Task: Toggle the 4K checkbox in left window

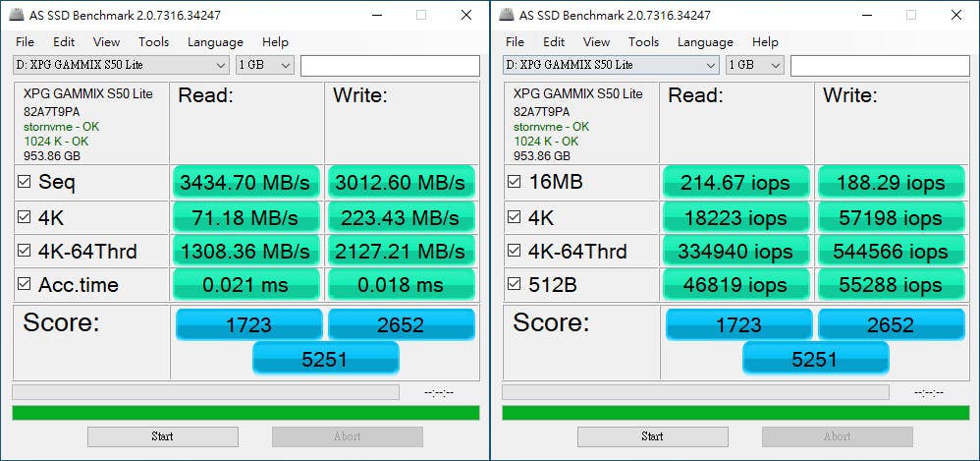Action: tap(25, 217)
